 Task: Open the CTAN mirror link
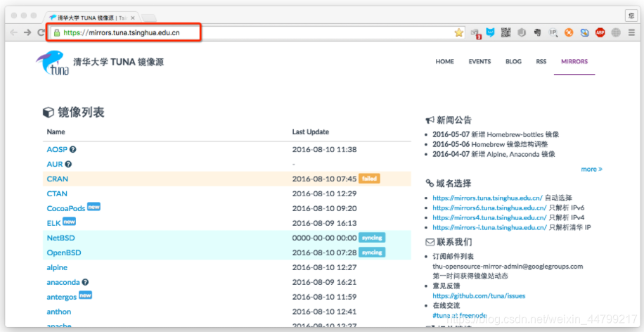coord(57,194)
